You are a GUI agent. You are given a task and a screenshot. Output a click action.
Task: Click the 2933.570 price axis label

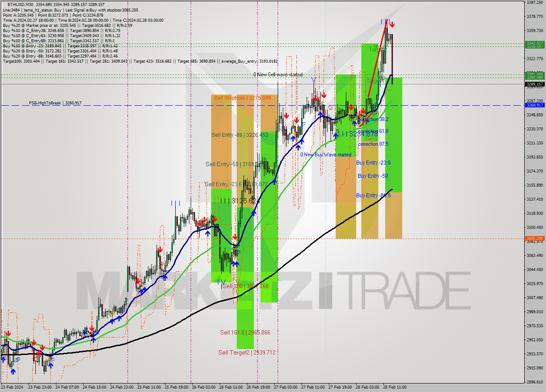[x=535, y=354]
